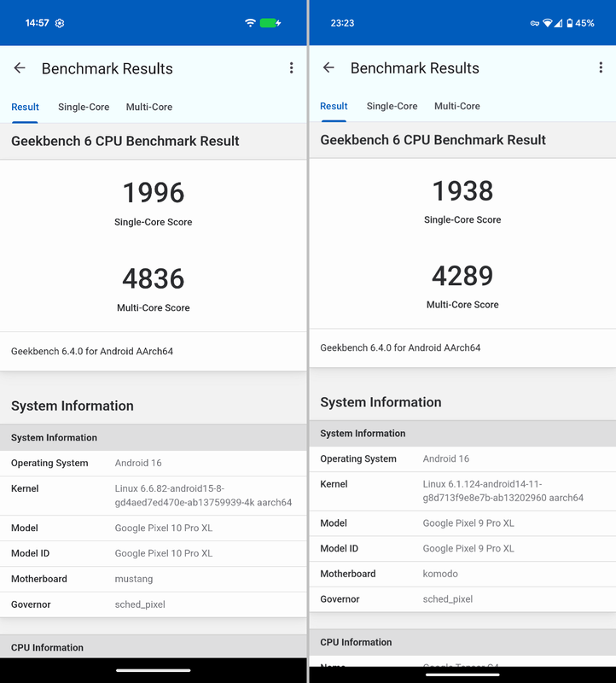Tap the Multi-Core Score of 4289
616x683 pixels.
462,277
